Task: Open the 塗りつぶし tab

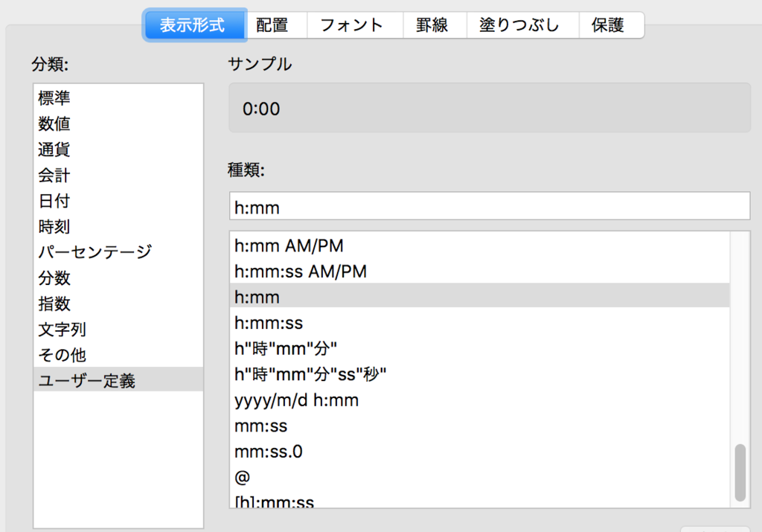Action: [x=523, y=25]
